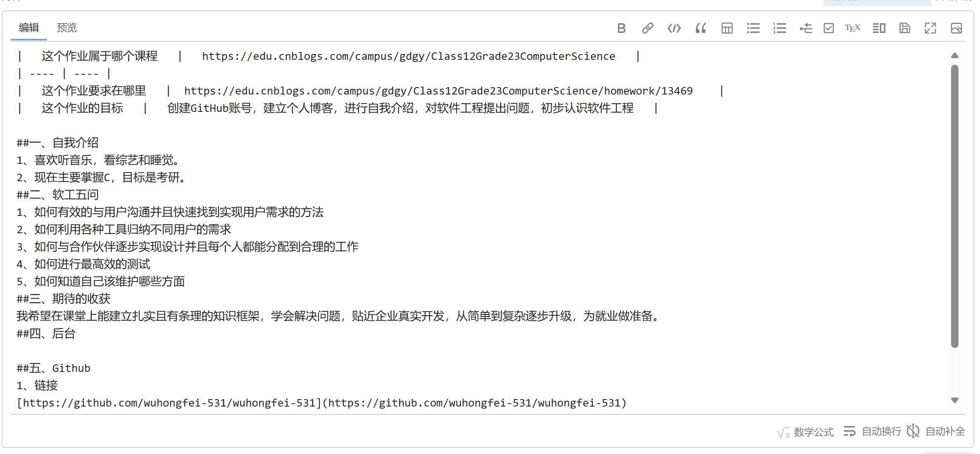Insert a hyperlink

coord(647,28)
